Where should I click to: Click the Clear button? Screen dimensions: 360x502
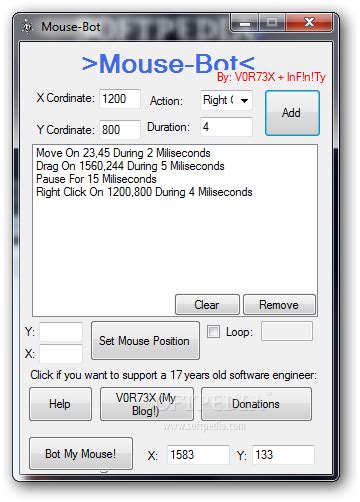click(x=207, y=305)
